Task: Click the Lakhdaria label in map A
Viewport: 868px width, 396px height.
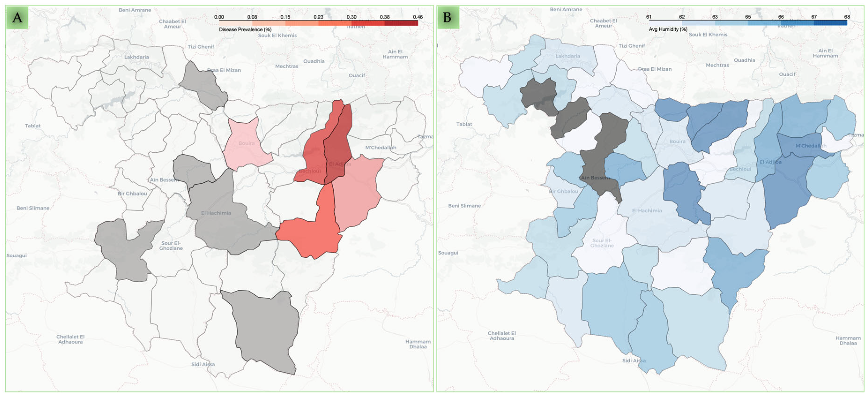Action: point(137,57)
